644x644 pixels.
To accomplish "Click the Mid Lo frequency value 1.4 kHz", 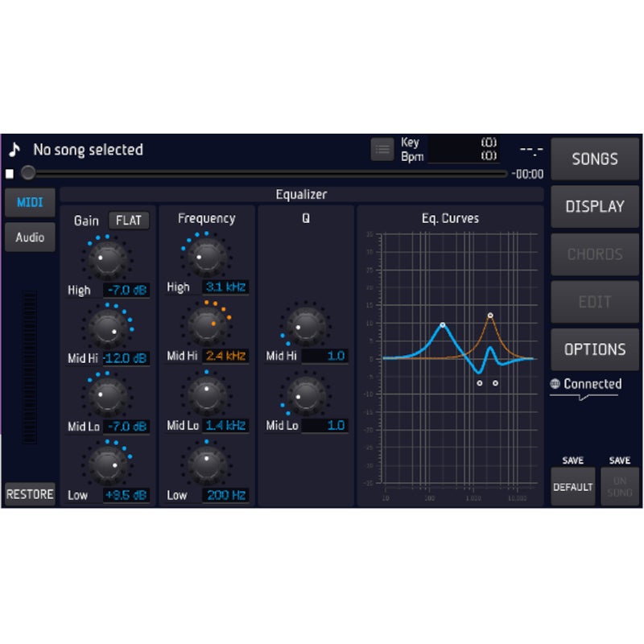I will pos(225,425).
